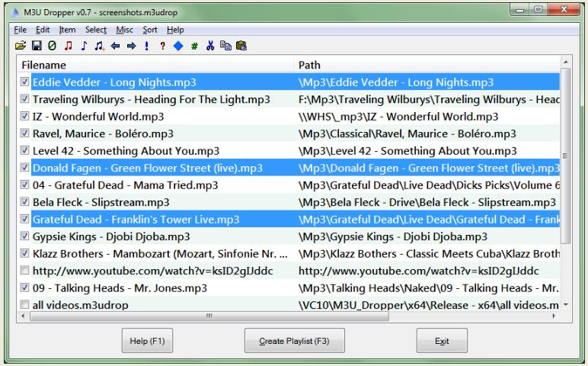Uncheck the Eddie Vedder - Long Nights checkbox

(24, 82)
